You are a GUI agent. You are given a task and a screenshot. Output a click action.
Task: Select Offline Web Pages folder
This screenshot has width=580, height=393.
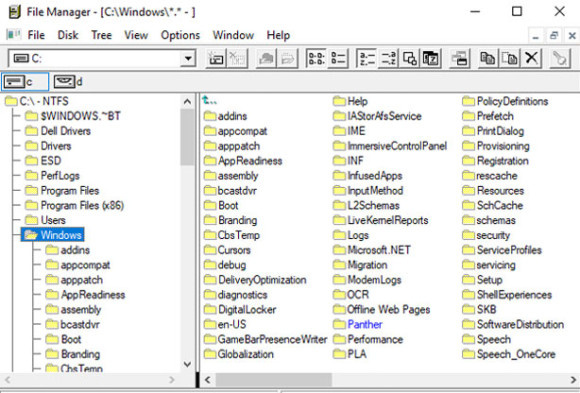[x=382, y=309]
